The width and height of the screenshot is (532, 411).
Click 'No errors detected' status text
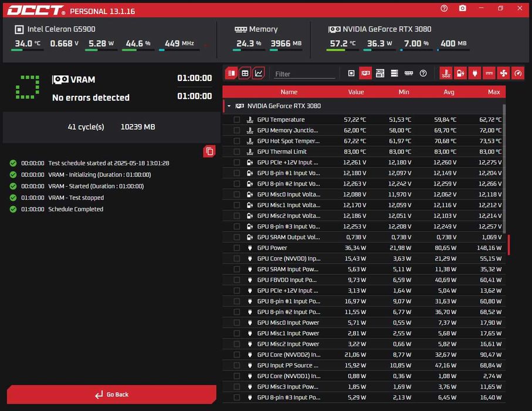[90, 98]
